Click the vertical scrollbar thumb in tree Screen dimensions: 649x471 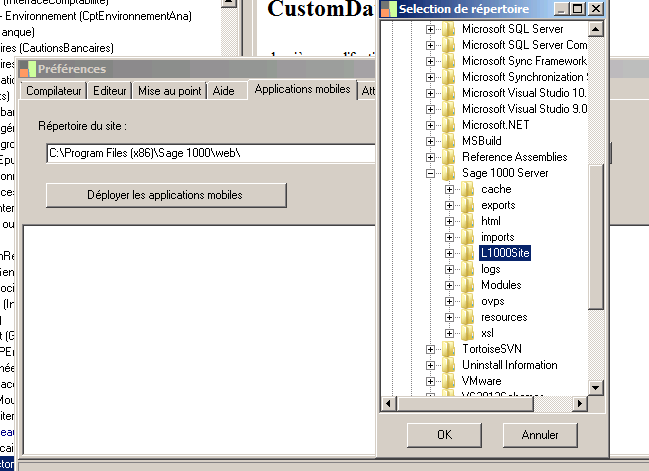pos(596,236)
